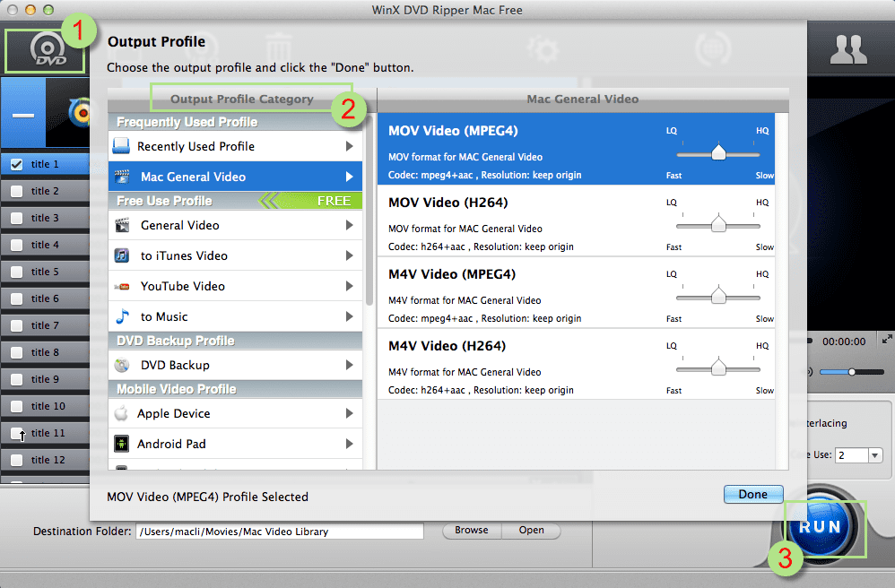Check the title 3 checkbox
The height and width of the screenshot is (588, 895).
16,218
